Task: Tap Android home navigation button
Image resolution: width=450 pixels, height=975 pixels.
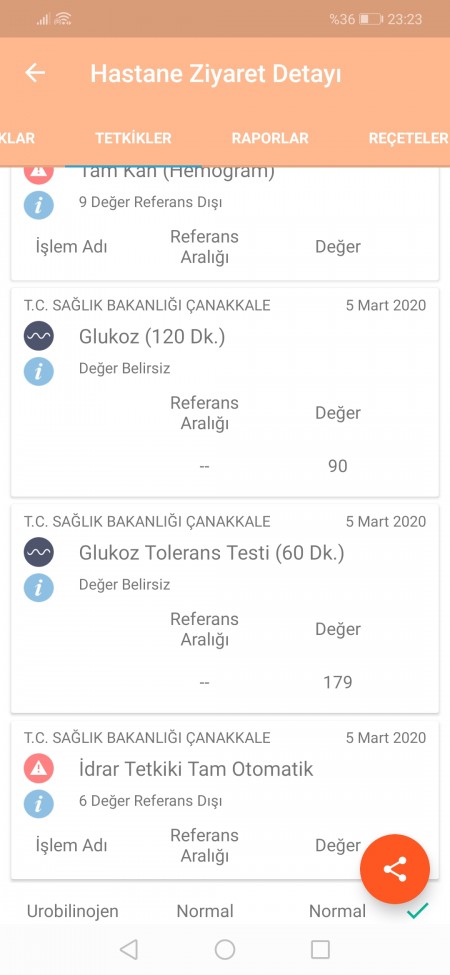Action: coord(224,950)
